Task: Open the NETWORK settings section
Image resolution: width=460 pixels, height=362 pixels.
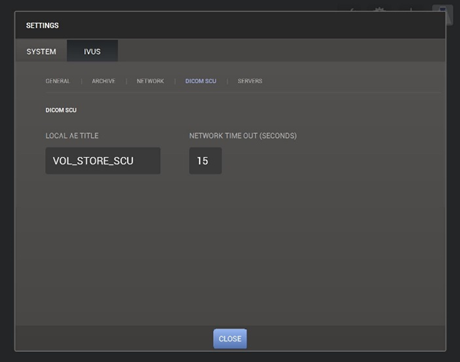Action: 150,81
